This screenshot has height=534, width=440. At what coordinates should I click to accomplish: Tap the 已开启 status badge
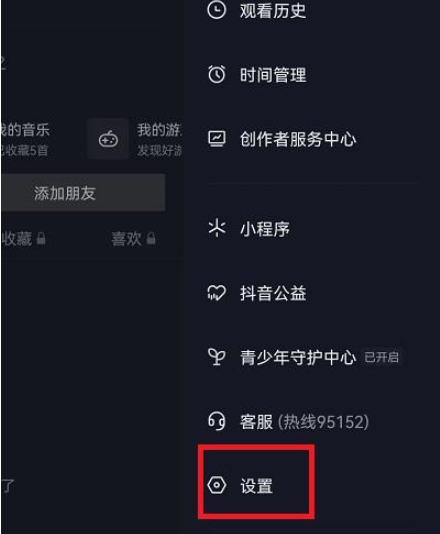point(381,357)
